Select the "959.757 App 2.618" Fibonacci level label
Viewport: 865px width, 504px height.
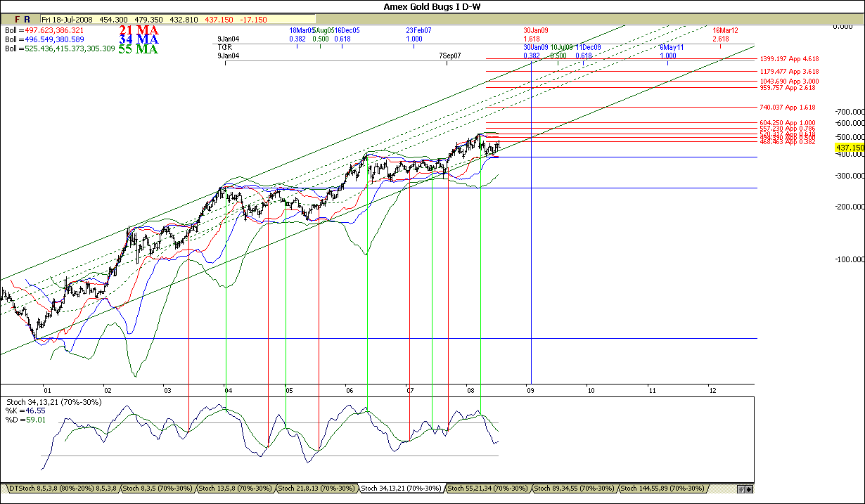tap(788, 88)
